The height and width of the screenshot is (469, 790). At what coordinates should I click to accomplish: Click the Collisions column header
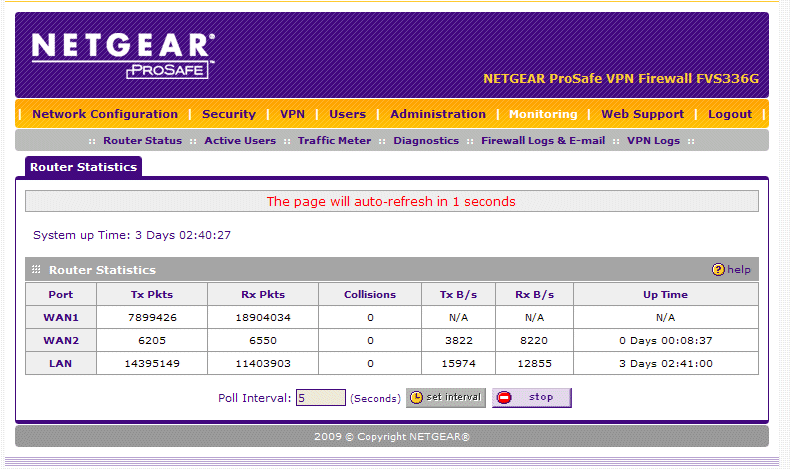(x=370, y=295)
